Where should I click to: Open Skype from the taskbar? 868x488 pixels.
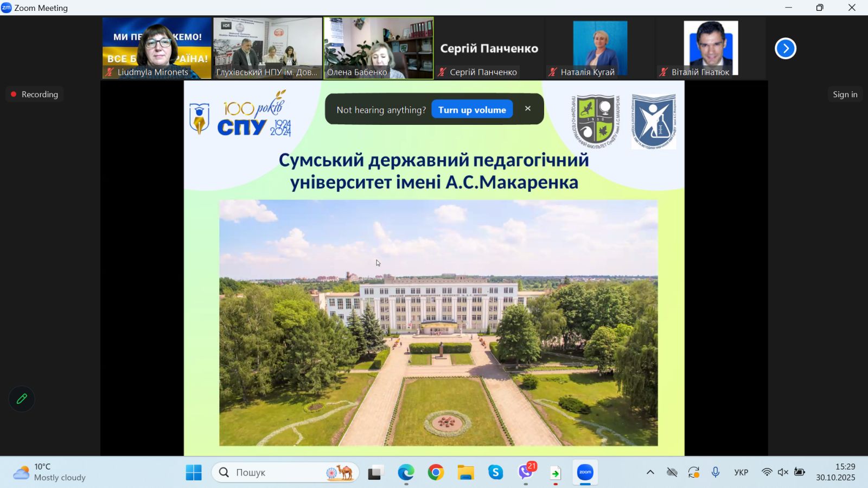[495, 472]
